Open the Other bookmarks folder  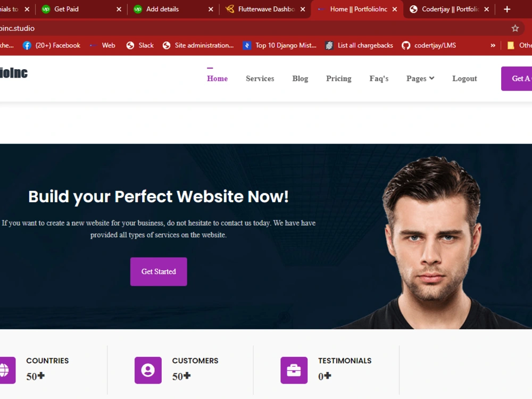click(x=519, y=45)
